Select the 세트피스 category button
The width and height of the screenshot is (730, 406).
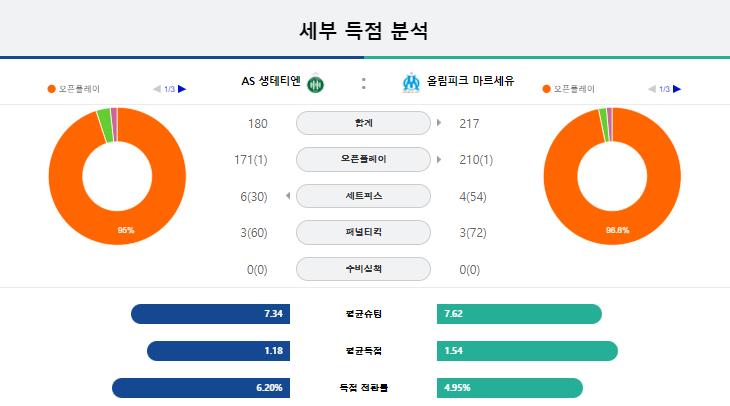coord(363,196)
